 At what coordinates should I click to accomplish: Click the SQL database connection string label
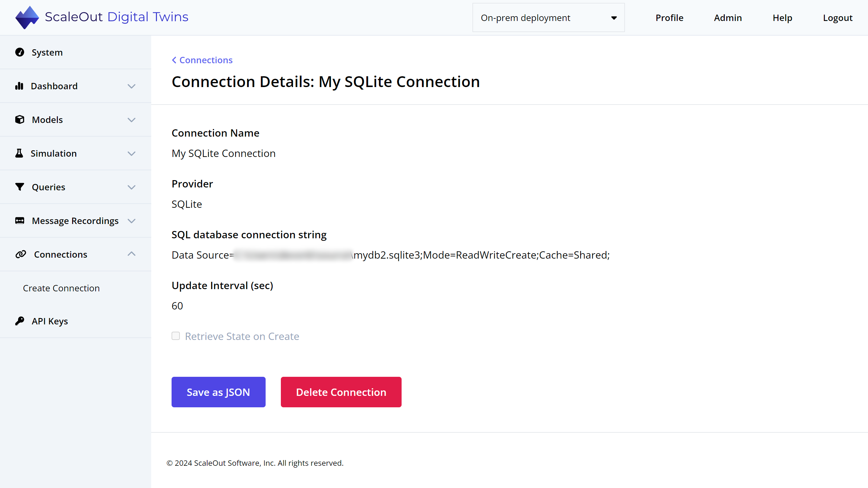(249, 235)
